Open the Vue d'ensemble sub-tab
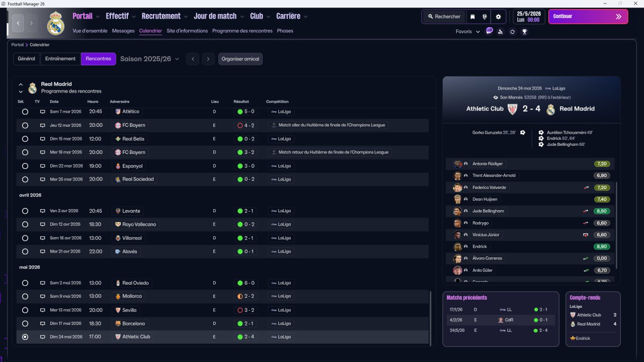The width and height of the screenshot is (644, 362). [90, 31]
